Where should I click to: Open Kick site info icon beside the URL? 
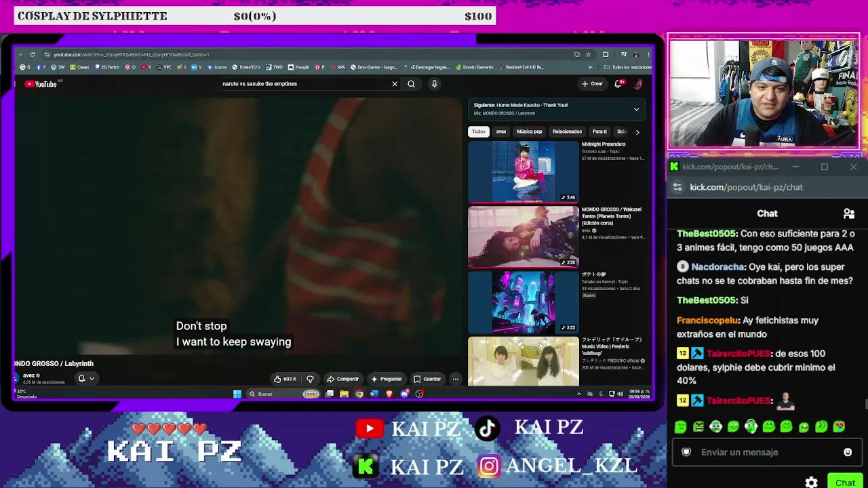click(677, 187)
